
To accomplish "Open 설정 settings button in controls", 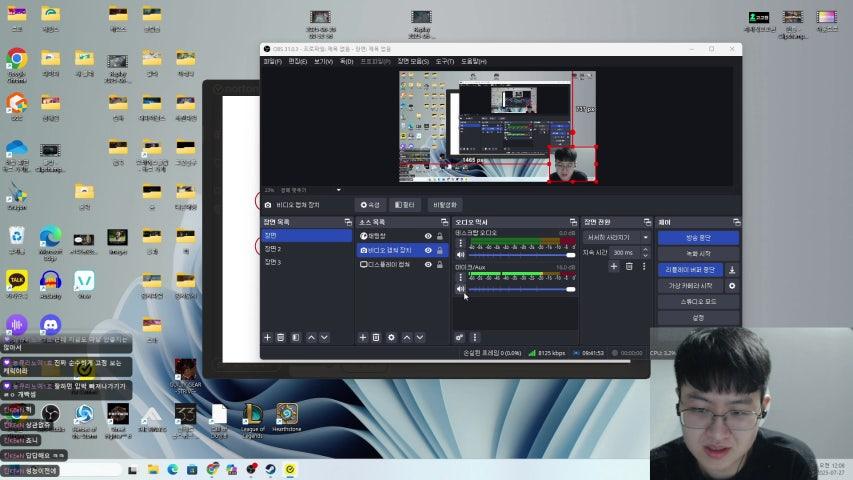I will click(698, 317).
